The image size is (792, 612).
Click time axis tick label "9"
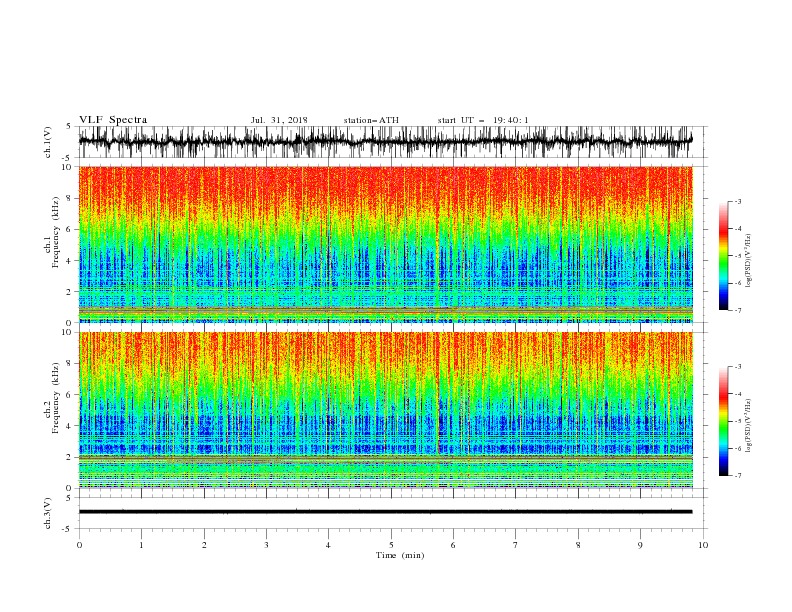pos(640,545)
